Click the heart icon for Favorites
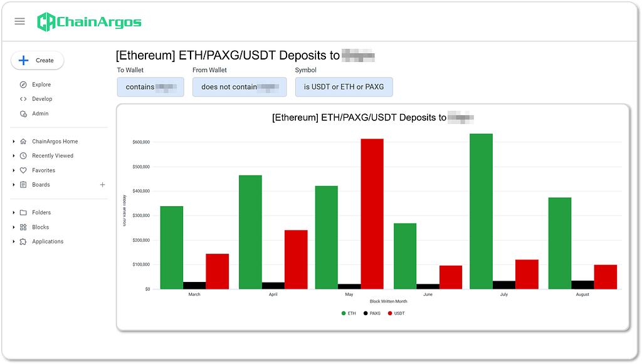 [x=23, y=170]
